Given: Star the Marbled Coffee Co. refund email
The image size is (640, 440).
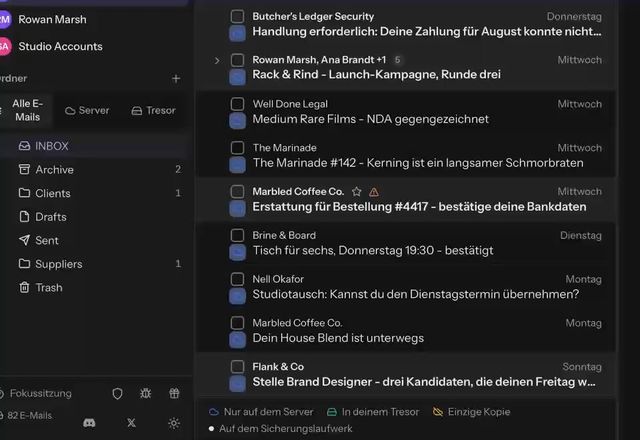Looking at the screenshot, I should [357, 191].
